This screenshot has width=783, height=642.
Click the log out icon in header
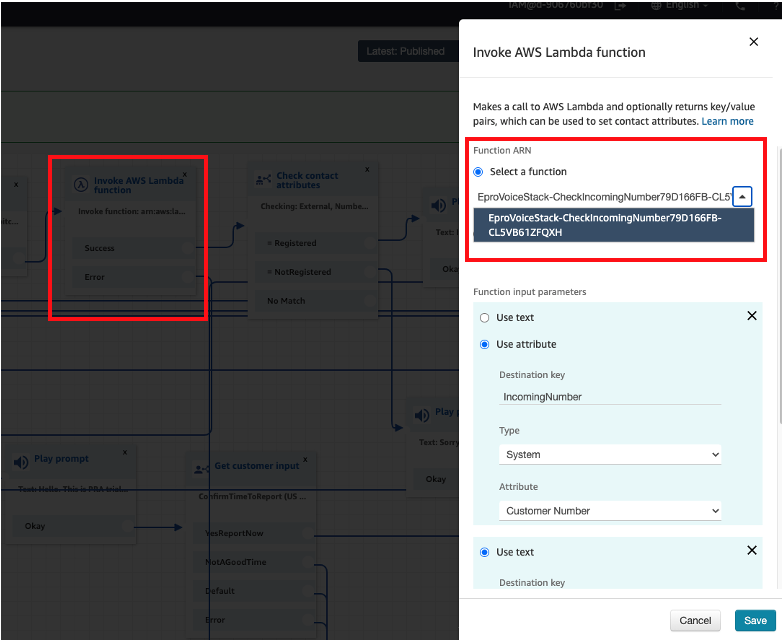[x=620, y=5]
